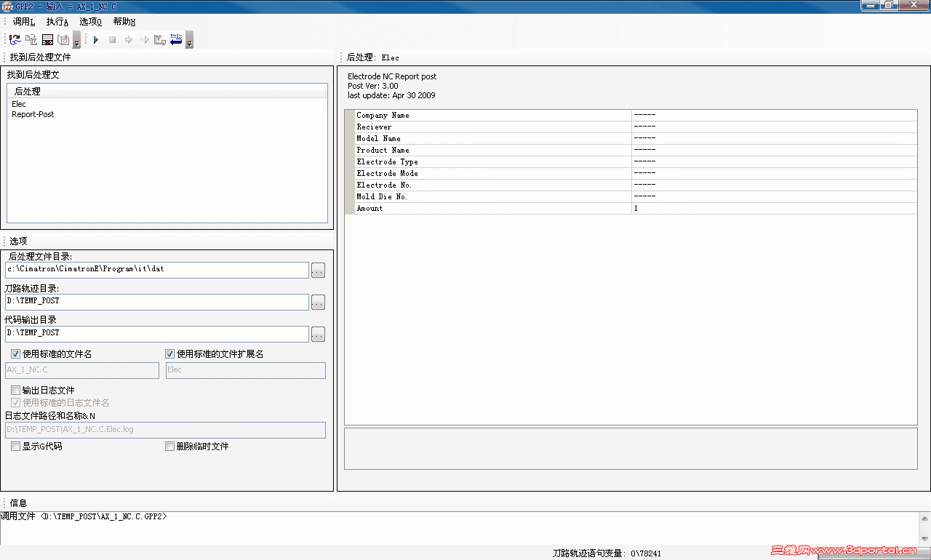The width and height of the screenshot is (931, 560).
Task: Click the Elec file extension field
Action: (x=246, y=370)
